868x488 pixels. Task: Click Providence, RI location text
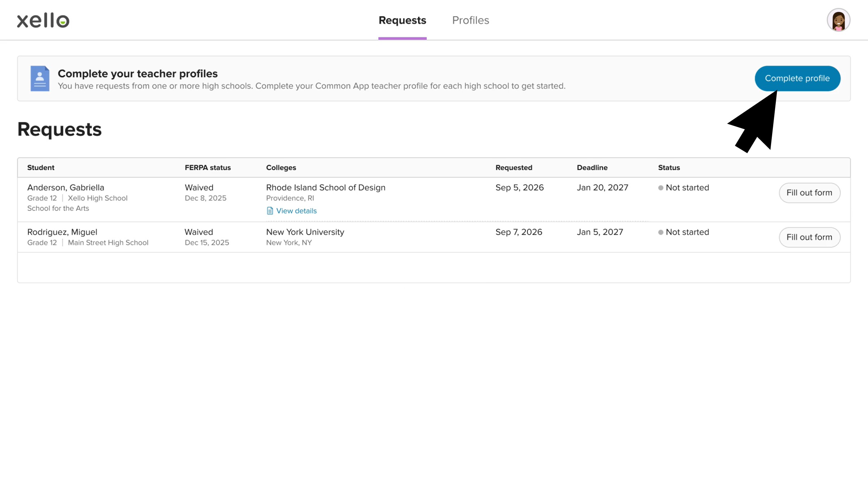290,198
